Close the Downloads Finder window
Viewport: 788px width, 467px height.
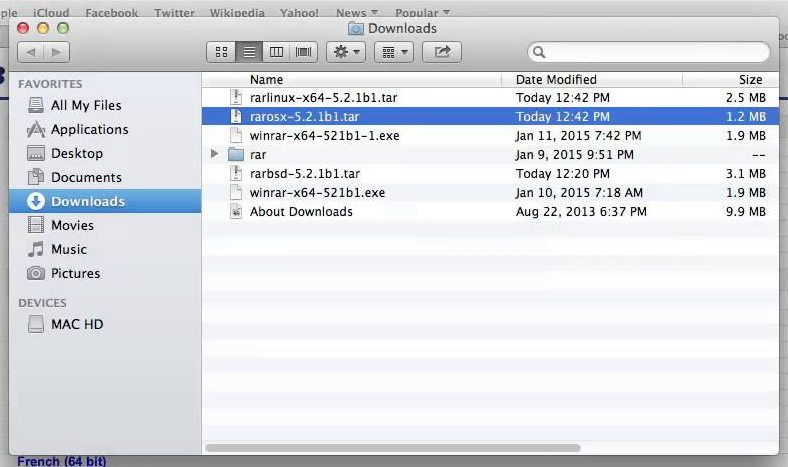coord(23,28)
